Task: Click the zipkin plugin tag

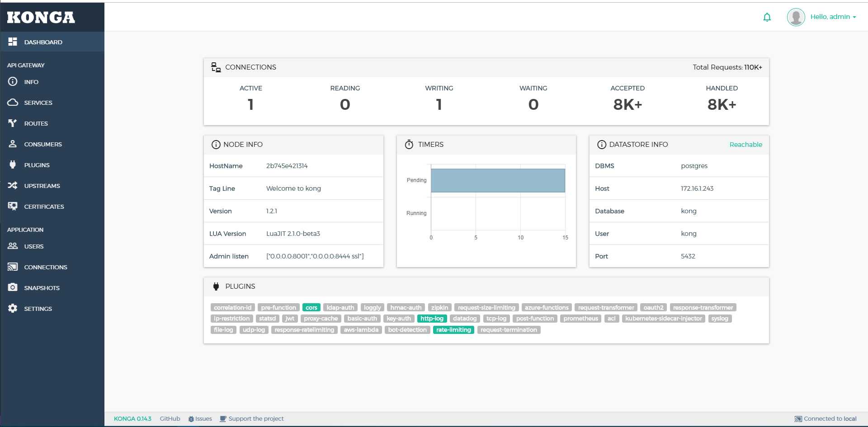Action: click(x=439, y=308)
